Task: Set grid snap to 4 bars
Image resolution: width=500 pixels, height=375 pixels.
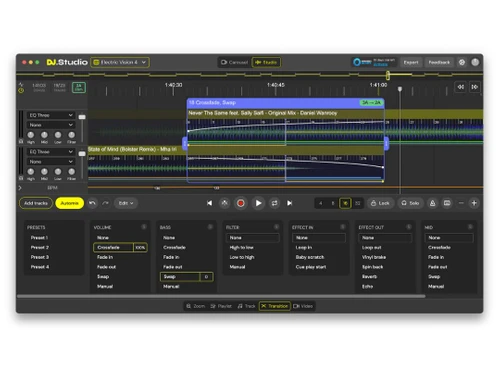Action: [321, 203]
